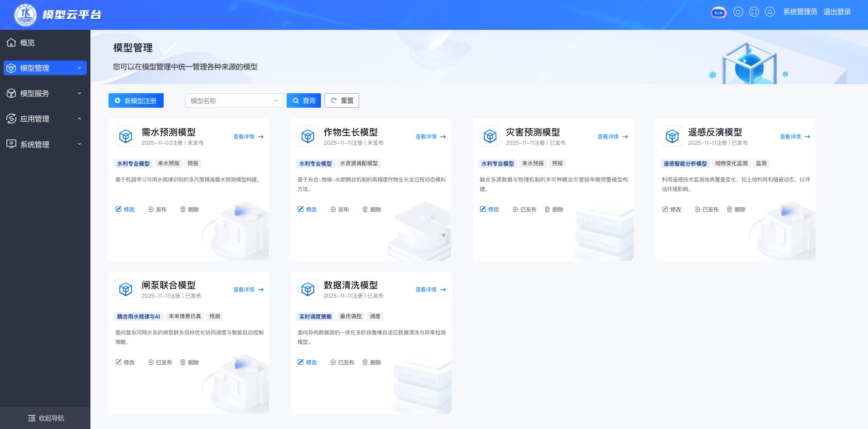The height and width of the screenshot is (429, 868).
Task: Click 已发布 on 数据清洗模型 card
Action: [342, 362]
